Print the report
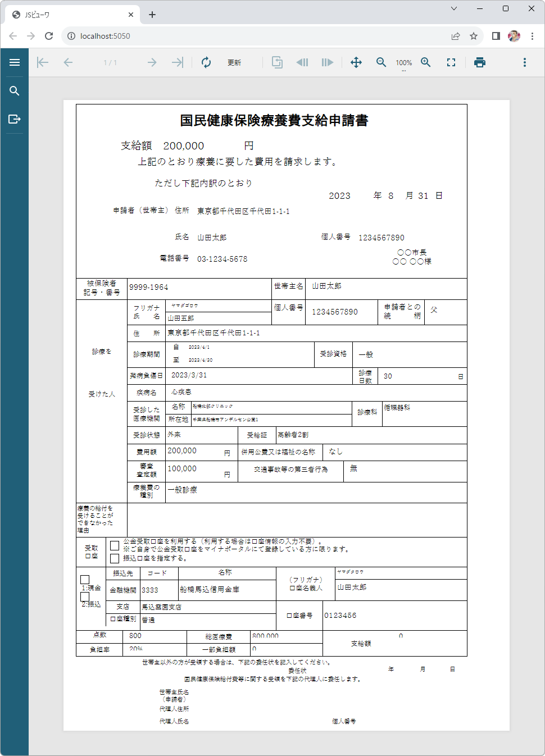 [480, 62]
